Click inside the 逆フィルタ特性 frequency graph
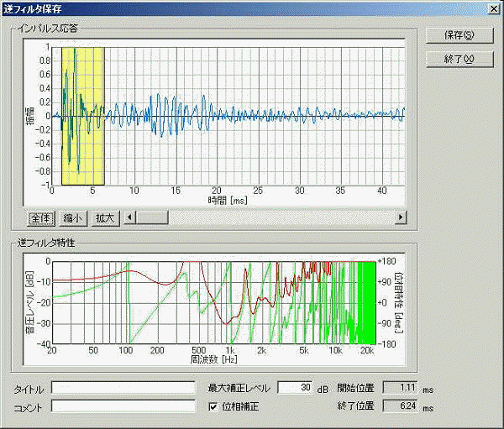 [x=213, y=302]
